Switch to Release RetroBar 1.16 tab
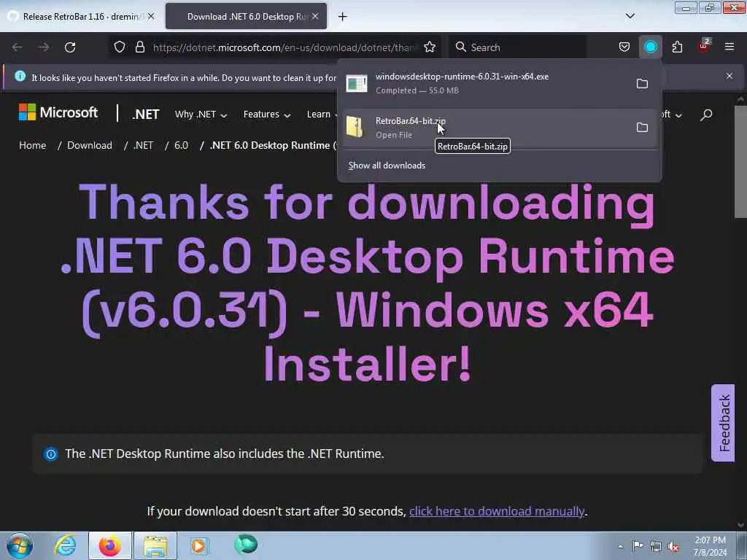Image resolution: width=747 pixels, height=560 pixels. [81, 17]
